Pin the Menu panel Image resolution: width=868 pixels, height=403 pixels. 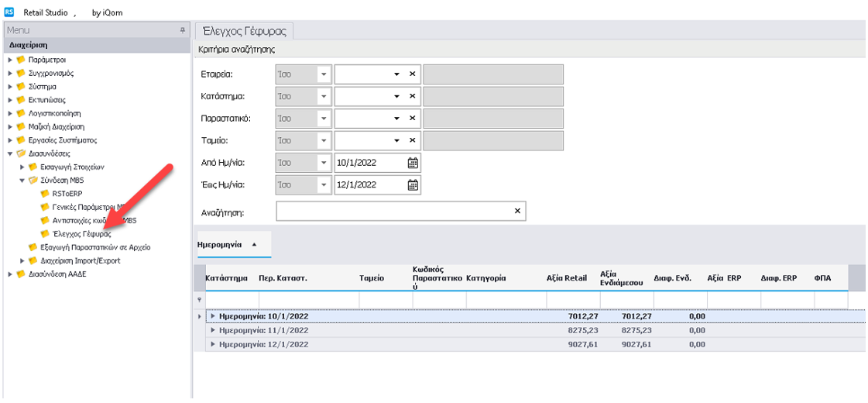point(183,30)
